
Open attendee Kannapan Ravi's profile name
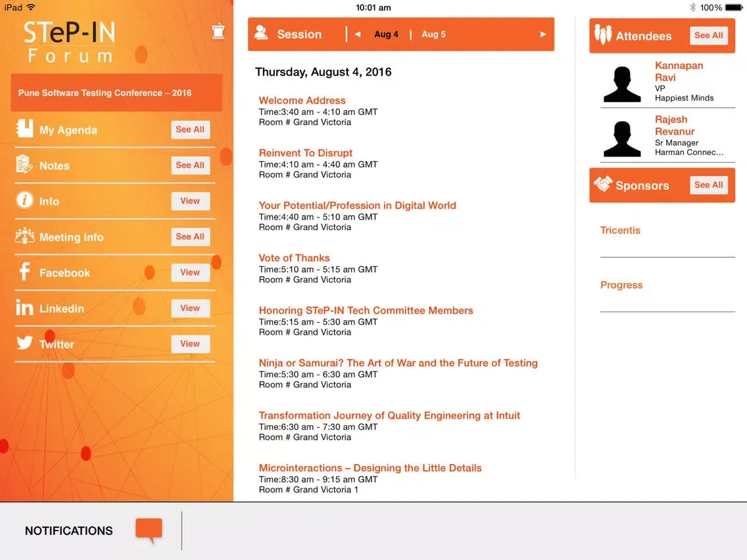679,72
